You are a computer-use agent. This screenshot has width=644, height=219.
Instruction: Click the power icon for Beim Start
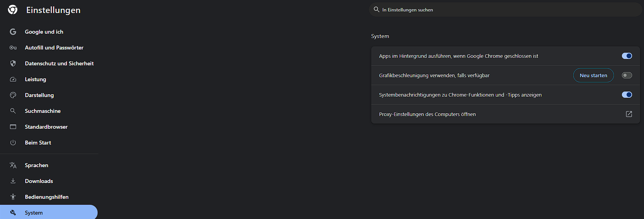[x=13, y=143]
